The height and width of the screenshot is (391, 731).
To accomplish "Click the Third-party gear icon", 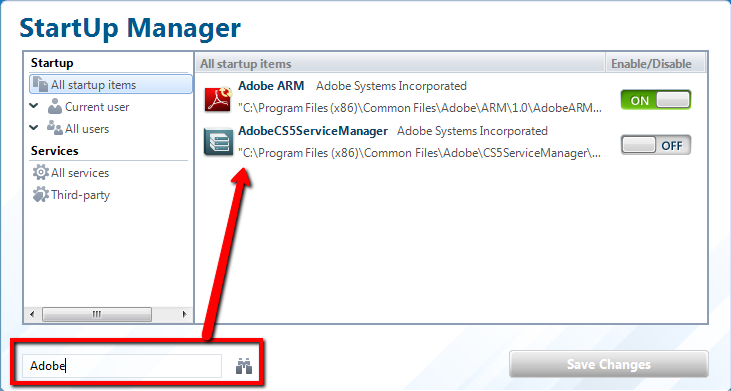I will point(41,194).
